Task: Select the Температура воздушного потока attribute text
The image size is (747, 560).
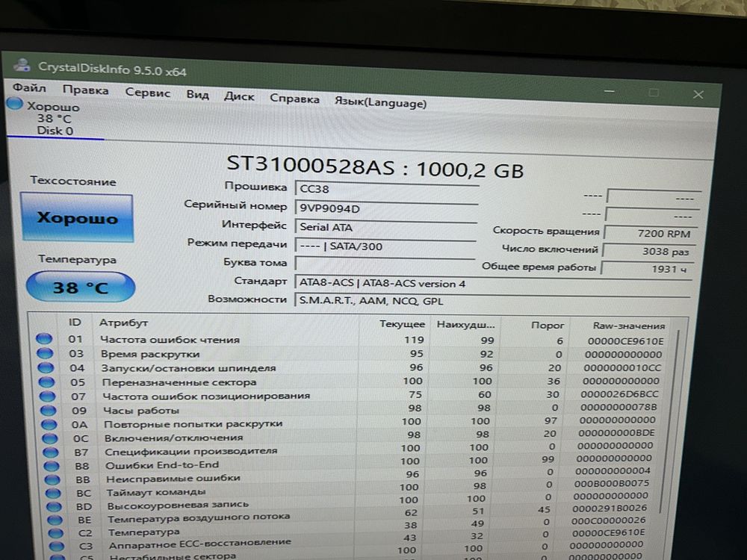Action: click(x=199, y=518)
